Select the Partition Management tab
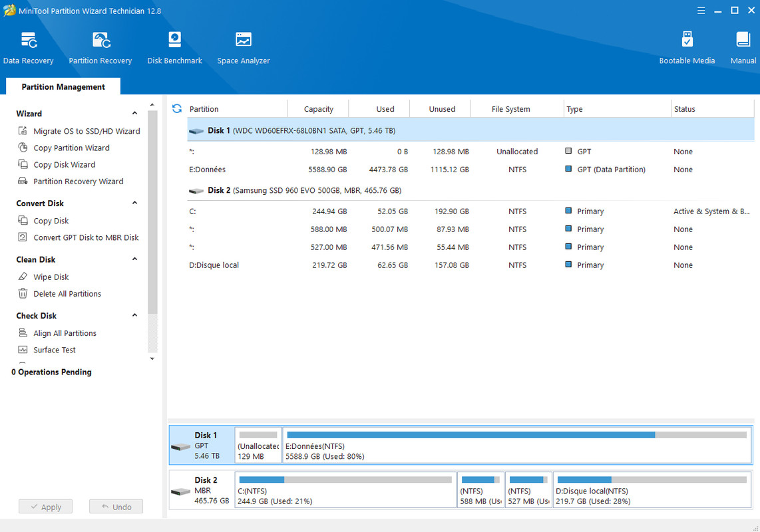This screenshot has width=760, height=532. (63, 86)
